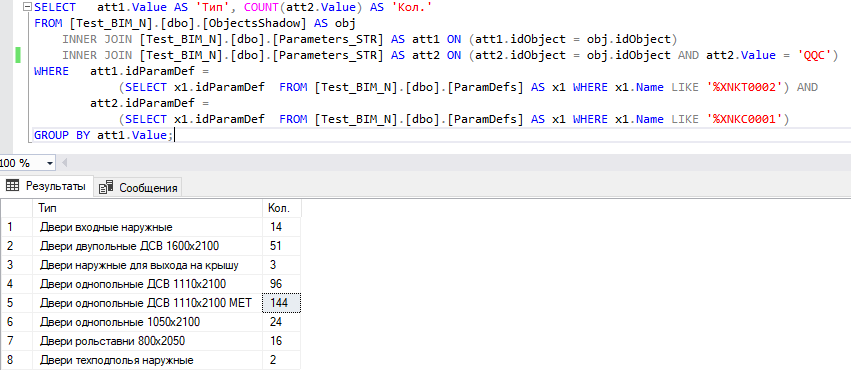This screenshot has width=851, height=370.
Task: Switch to the Результаты tab
Action: point(47,186)
